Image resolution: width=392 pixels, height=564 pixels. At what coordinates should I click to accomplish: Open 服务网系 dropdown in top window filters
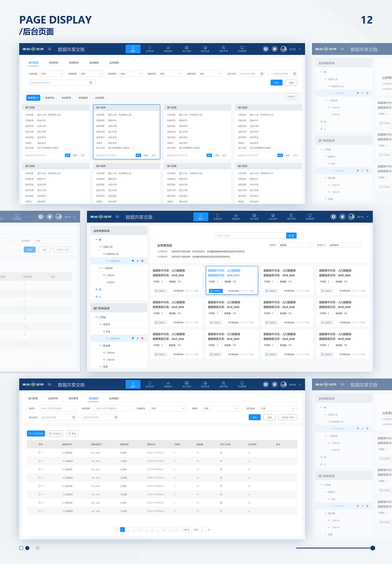[x=171, y=74]
